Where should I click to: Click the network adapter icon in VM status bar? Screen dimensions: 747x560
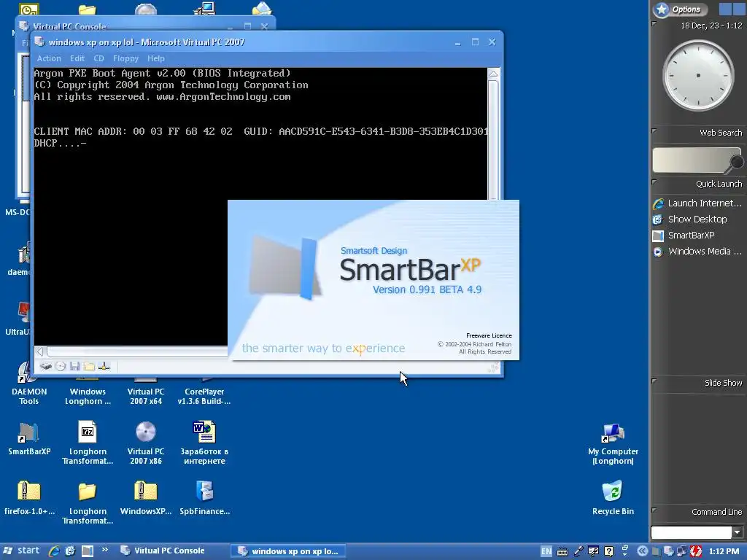coord(104,366)
